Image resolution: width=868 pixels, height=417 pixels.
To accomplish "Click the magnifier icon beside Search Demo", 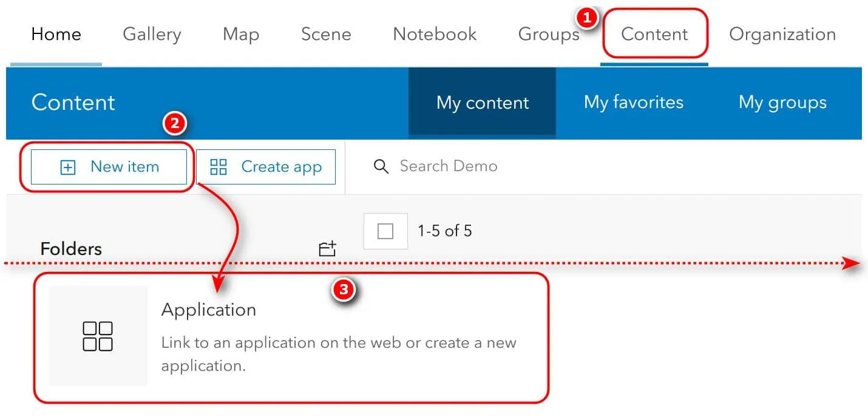I will click(381, 167).
